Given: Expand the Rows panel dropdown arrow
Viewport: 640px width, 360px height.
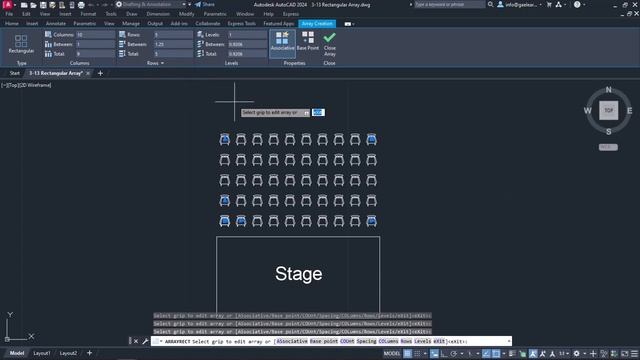Looking at the screenshot, I should click(162, 63).
